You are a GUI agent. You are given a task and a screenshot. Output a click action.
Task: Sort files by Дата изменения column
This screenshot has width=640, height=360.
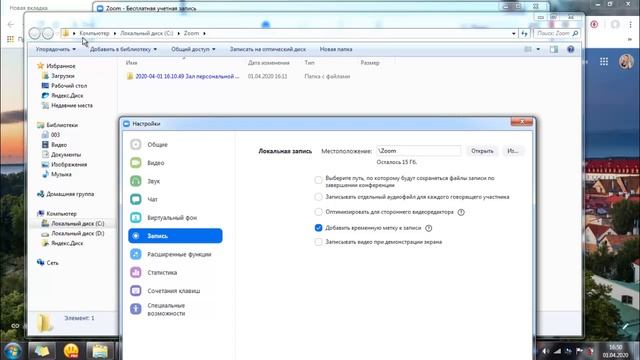click(269, 63)
